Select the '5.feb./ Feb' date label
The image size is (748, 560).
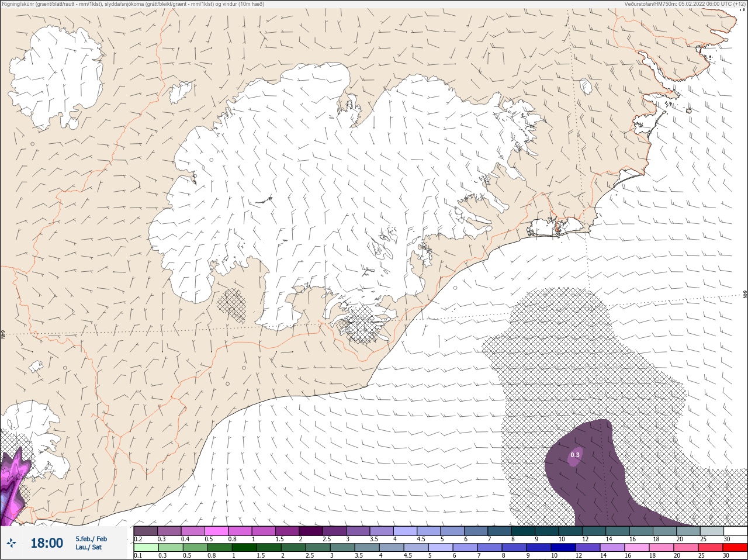[x=91, y=539]
